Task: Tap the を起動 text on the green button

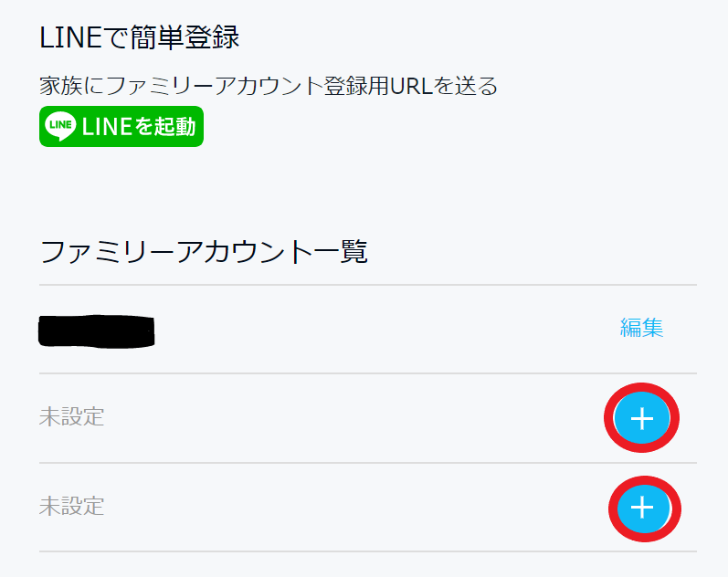Action: tap(166, 127)
